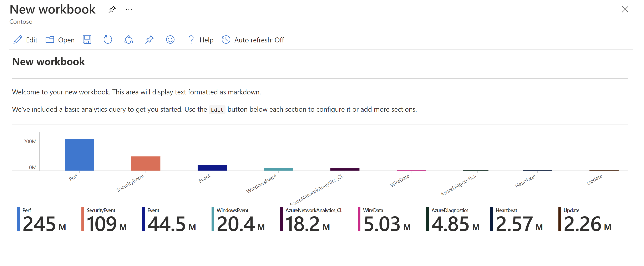This screenshot has width=644, height=266.
Task: Open the Auto refresh: Off setting
Action: pos(253,40)
